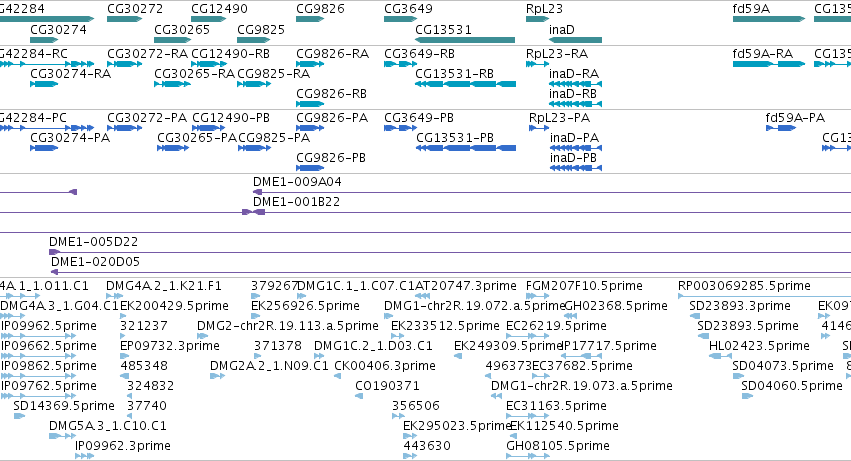Select EST SD14369.5prime
The height and width of the screenshot is (461, 851).
pos(64,406)
